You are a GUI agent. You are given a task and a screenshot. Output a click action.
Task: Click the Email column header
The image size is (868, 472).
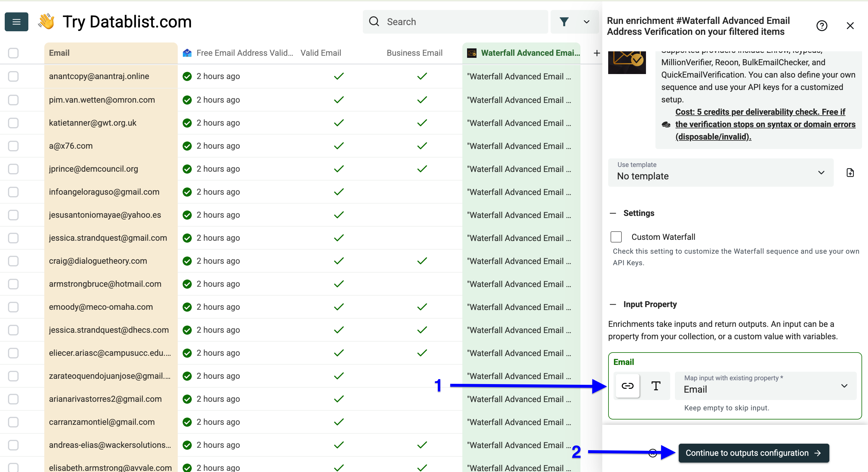[111, 53]
